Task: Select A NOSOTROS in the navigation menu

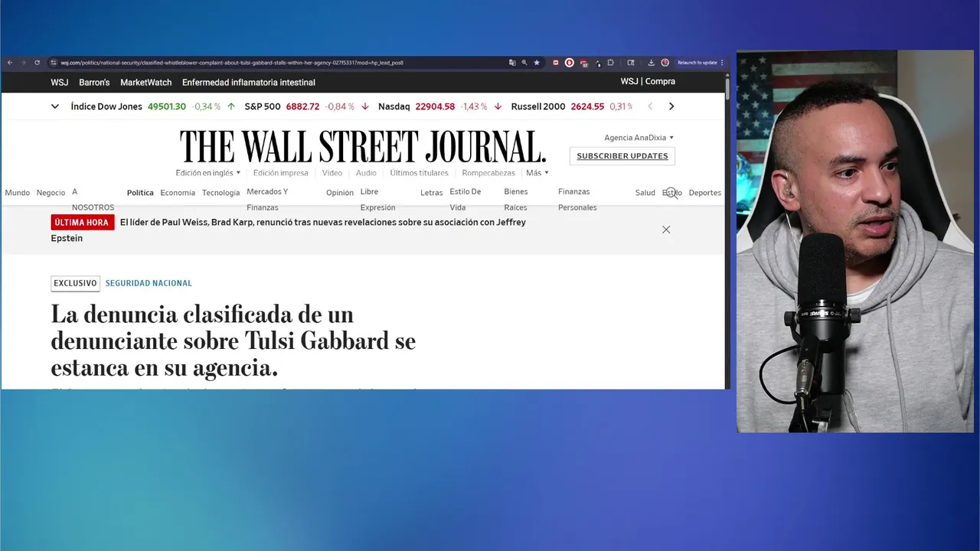Action: coord(93,200)
